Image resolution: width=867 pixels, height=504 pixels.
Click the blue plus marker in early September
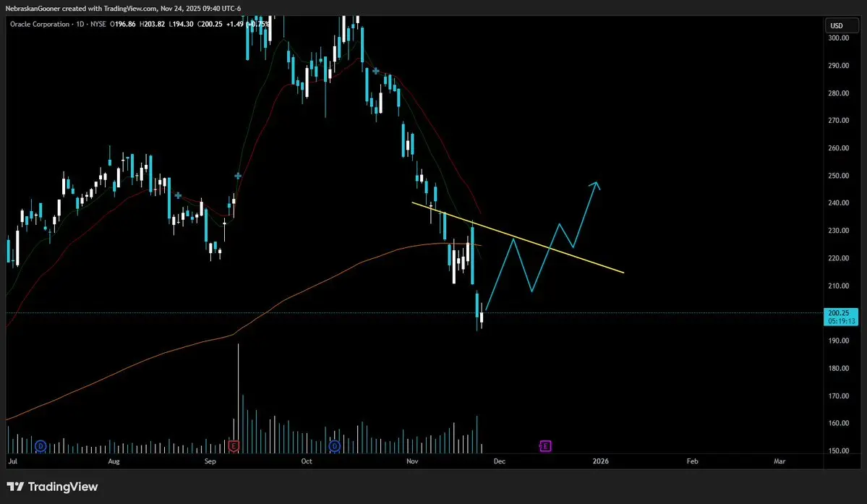[238, 176]
